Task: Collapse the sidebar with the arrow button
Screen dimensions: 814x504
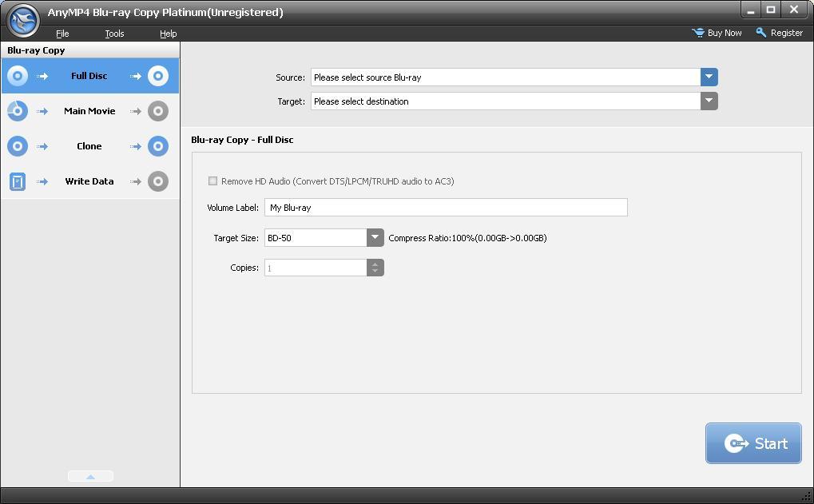Action: pos(89,475)
